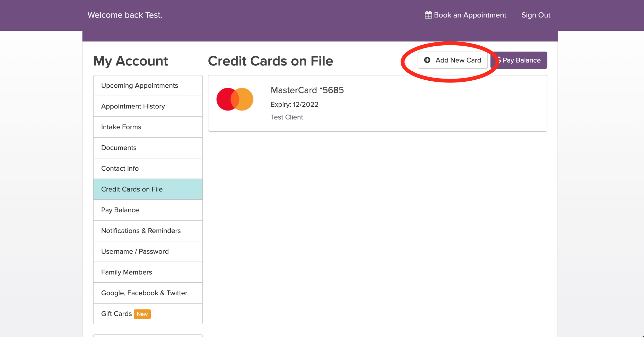
Task: Click the calendar icon beside Book an Appointment
Action: 428,15
